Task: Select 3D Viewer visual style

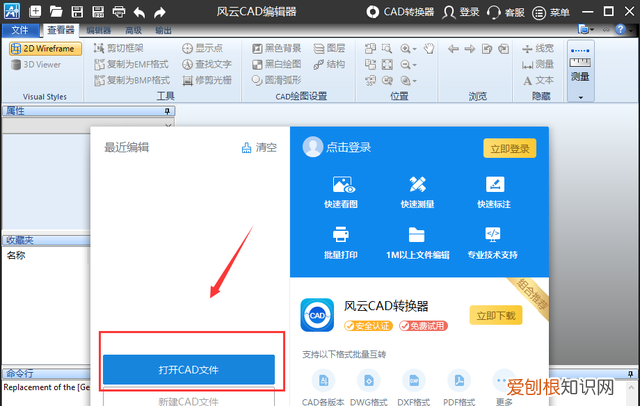Action: click(x=36, y=64)
